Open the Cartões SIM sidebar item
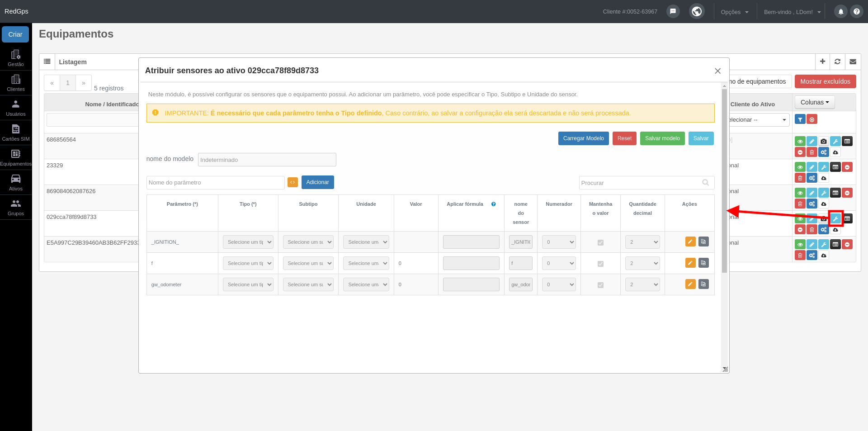The height and width of the screenshot is (431, 868). coord(16,133)
